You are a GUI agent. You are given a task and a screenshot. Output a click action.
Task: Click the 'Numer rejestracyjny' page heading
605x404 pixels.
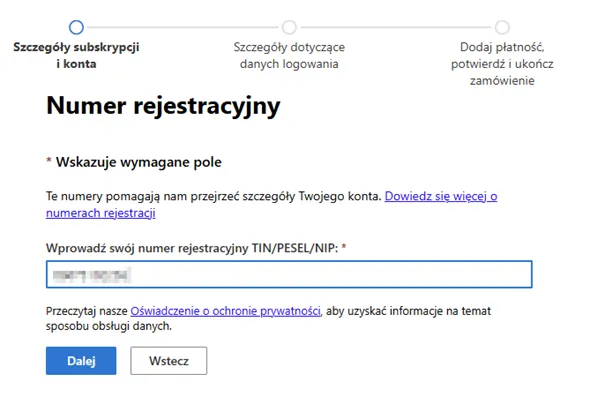(x=163, y=106)
